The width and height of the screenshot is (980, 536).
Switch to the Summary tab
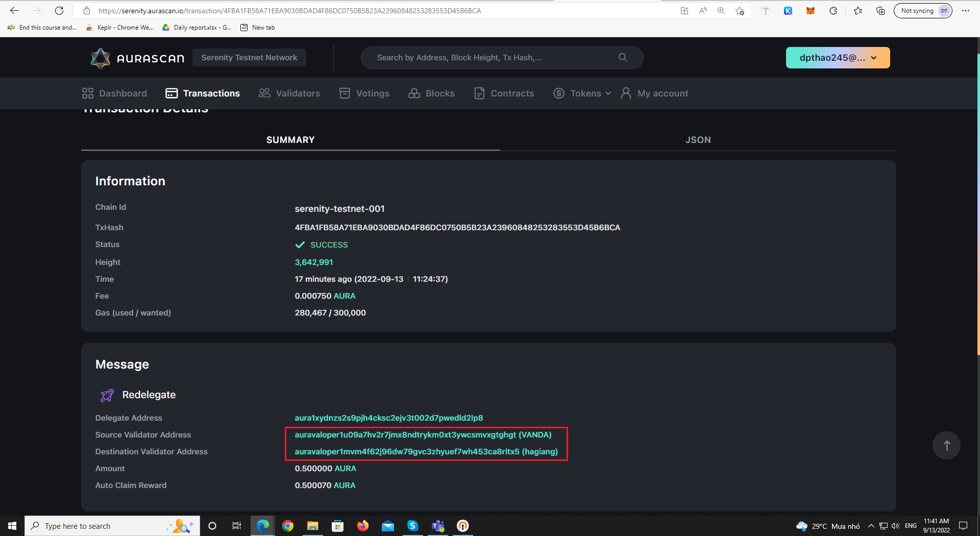tap(290, 139)
